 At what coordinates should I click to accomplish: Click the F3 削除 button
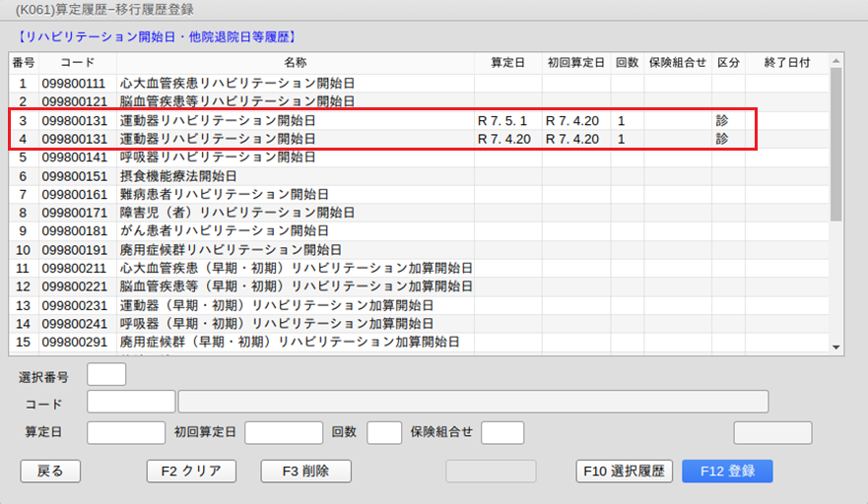click(x=305, y=472)
